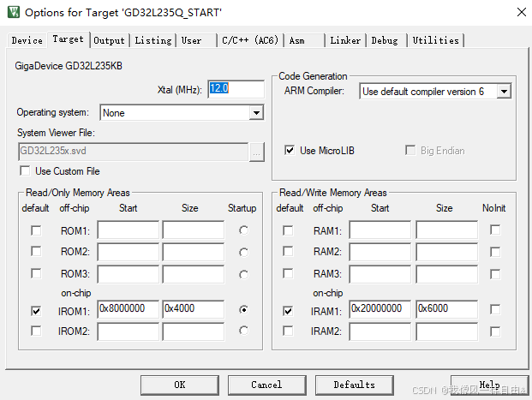Enable NoInit for IRAM1
The height and width of the screenshot is (400, 532).
coord(495,309)
